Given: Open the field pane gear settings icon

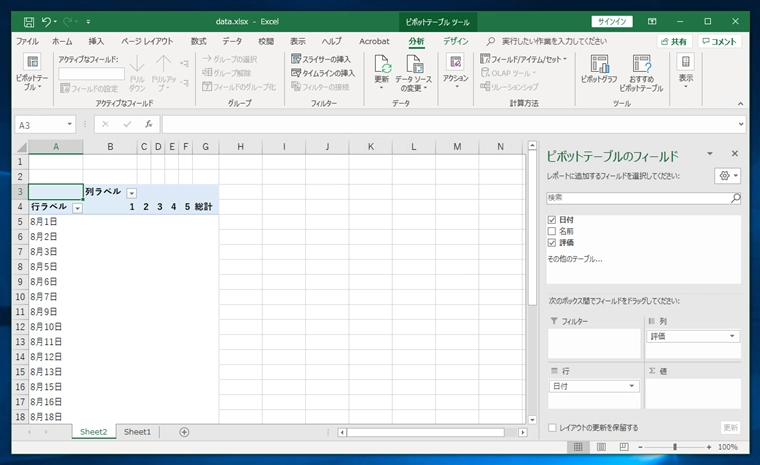Looking at the screenshot, I should point(728,176).
